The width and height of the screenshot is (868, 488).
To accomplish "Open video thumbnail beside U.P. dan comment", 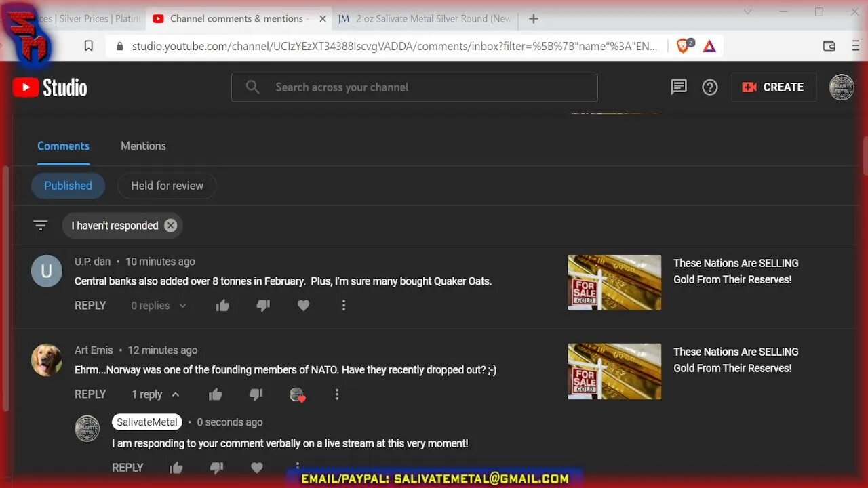I will pos(614,282).
